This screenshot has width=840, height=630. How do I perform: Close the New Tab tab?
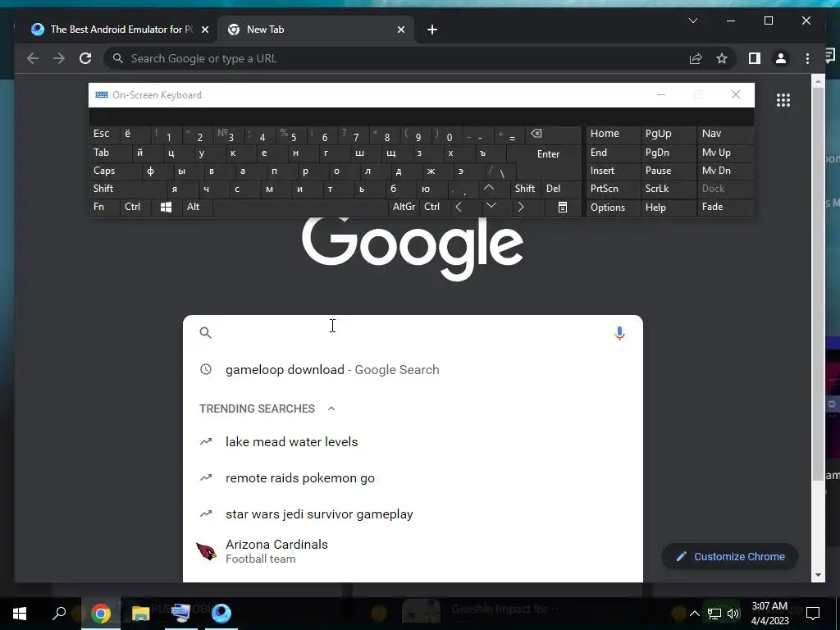click(x=400, y=30)
